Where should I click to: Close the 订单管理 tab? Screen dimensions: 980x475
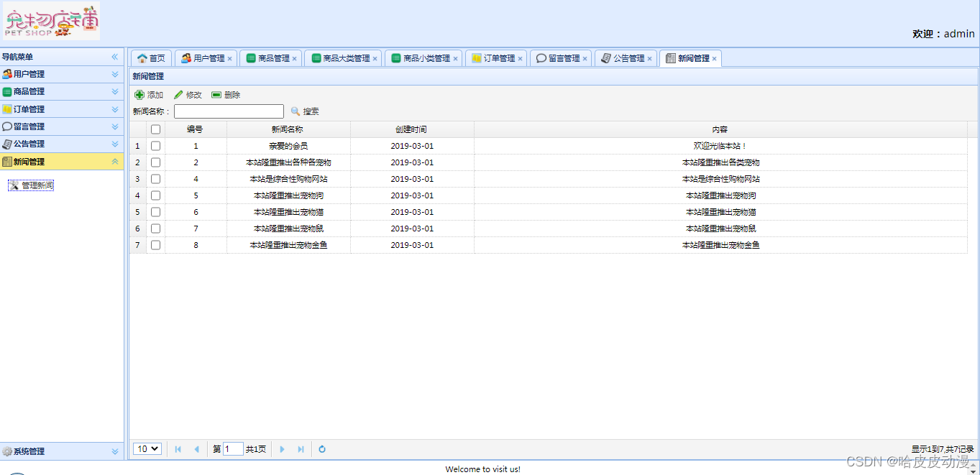coord(521,59)
